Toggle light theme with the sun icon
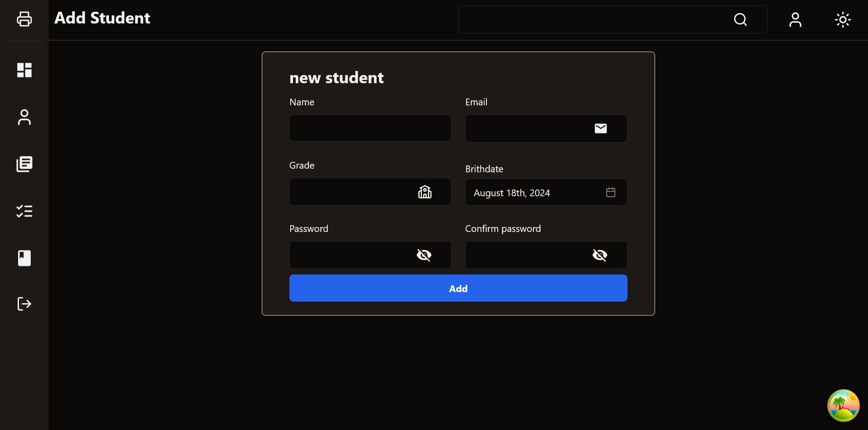868x430 pixels. pyautogui.click(x=843, y=19)
